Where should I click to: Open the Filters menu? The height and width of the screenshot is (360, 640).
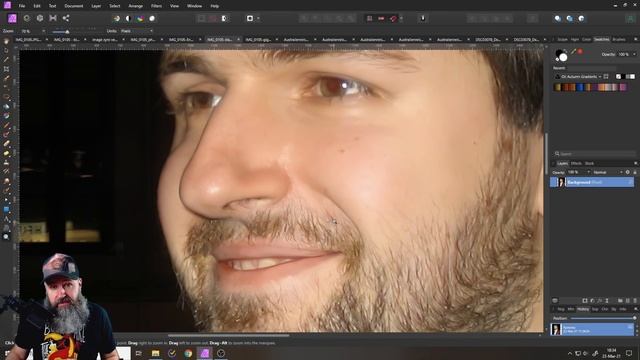pyautogui.click(x=156, y=6)
